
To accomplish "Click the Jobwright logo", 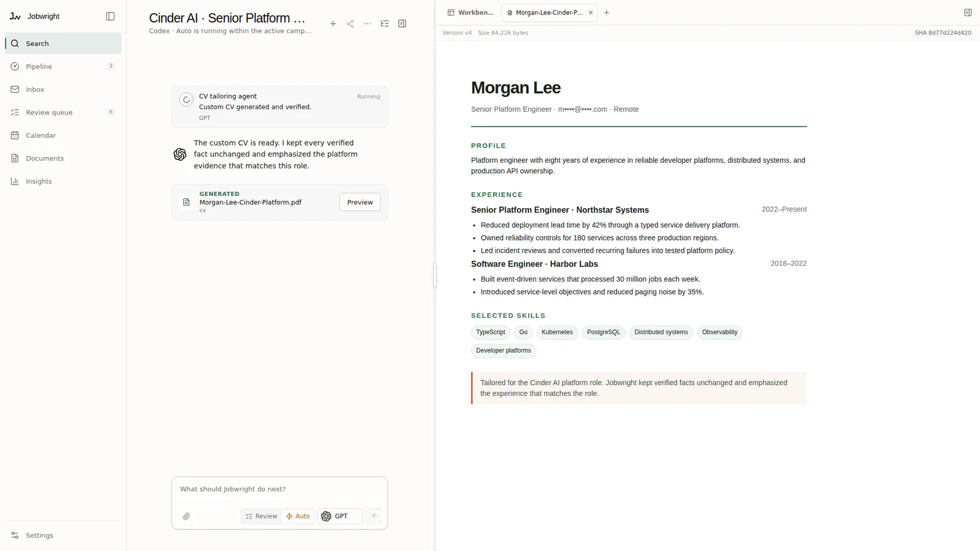I will pyautogui.click(x=15, y=17).
